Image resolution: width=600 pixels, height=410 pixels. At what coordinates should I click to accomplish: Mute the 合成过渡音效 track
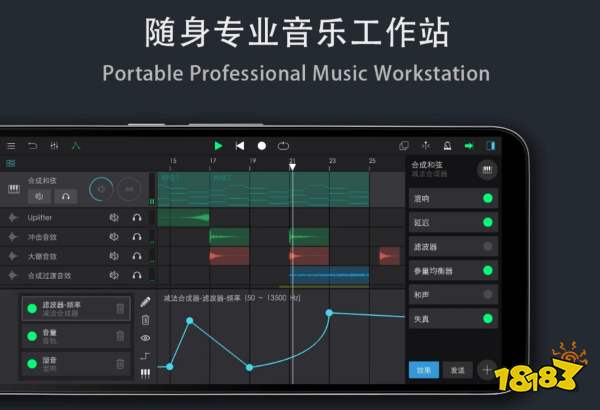(114, 275)
